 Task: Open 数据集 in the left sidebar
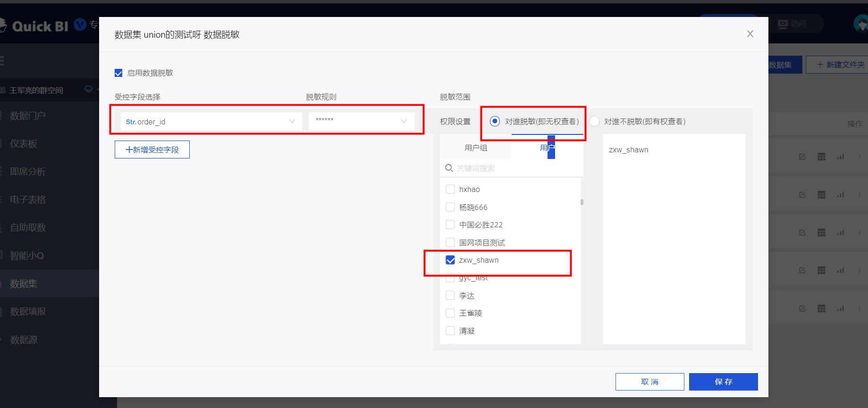pos(24,283)
